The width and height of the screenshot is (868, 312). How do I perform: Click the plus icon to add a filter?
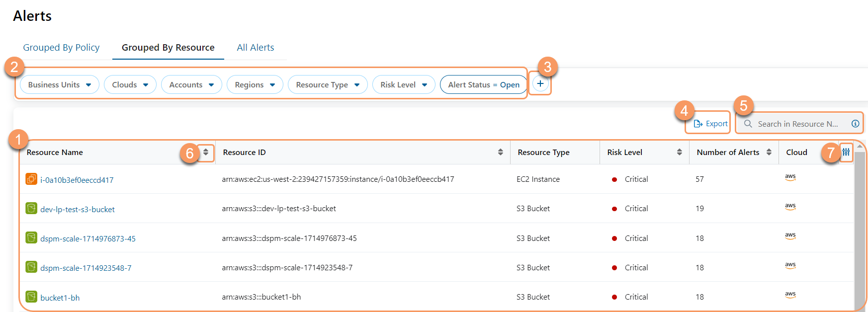tap(540, 84)
